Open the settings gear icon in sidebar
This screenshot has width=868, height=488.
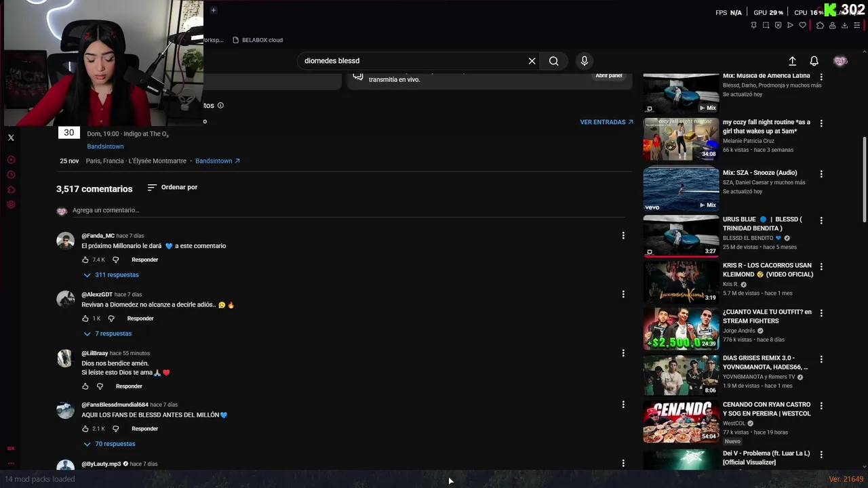click(x=11, y=205)
